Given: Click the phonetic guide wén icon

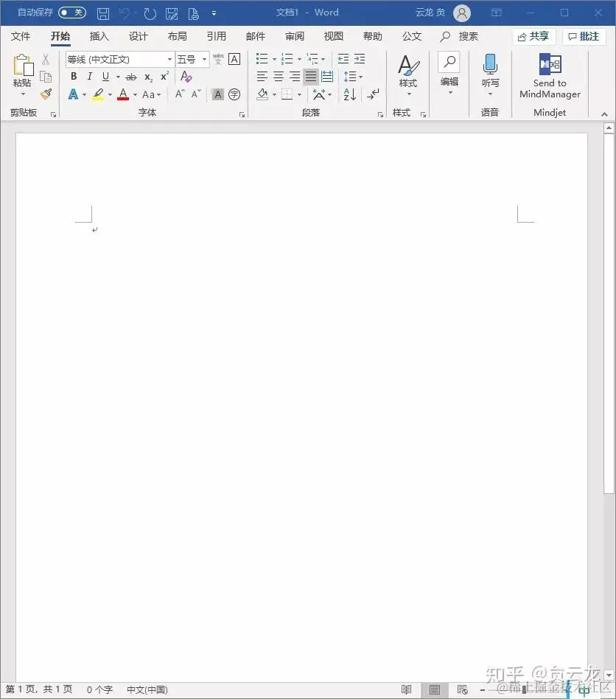Looking at the screenshot, I should (x=218, y=59).
